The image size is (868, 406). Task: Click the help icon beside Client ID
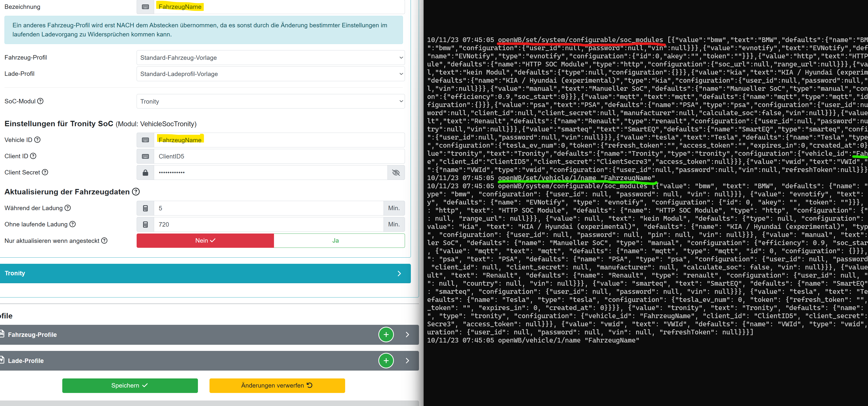(33, 156)
